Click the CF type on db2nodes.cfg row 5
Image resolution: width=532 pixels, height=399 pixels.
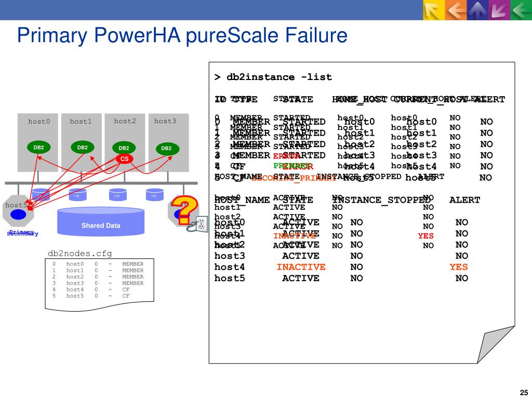point(126,296)
